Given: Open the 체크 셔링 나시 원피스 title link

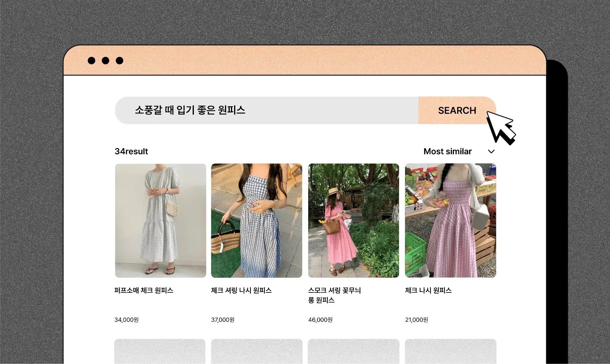Looking at the screenshot, I should tap(241, 290).
